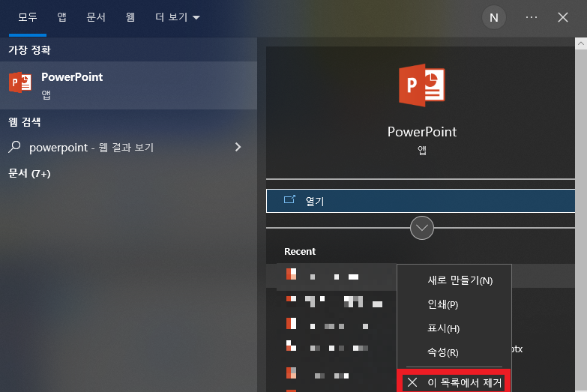Click the Recent heading
The image size is (587, 392).
pos(299,251)
